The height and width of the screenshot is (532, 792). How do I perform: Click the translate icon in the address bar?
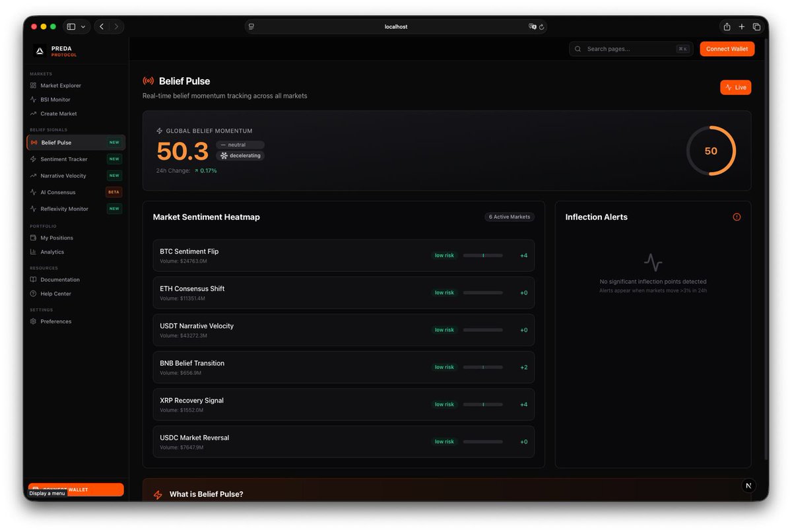tap(532, 27)
